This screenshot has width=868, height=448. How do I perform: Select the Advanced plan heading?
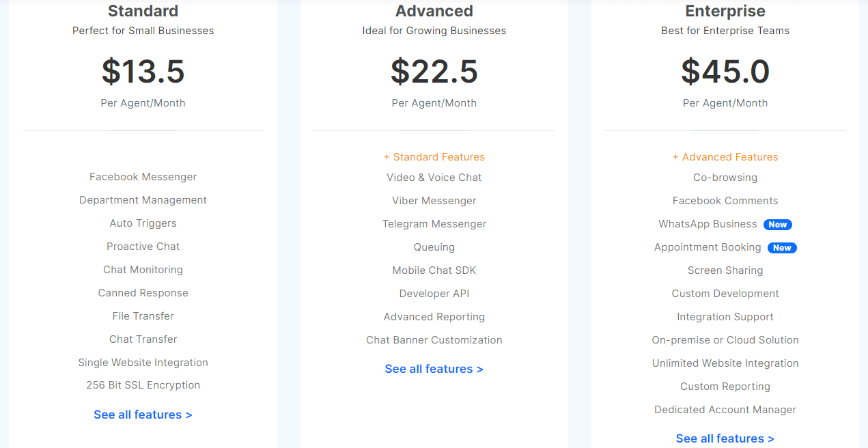pyautogui.click(x=434, y=11)
